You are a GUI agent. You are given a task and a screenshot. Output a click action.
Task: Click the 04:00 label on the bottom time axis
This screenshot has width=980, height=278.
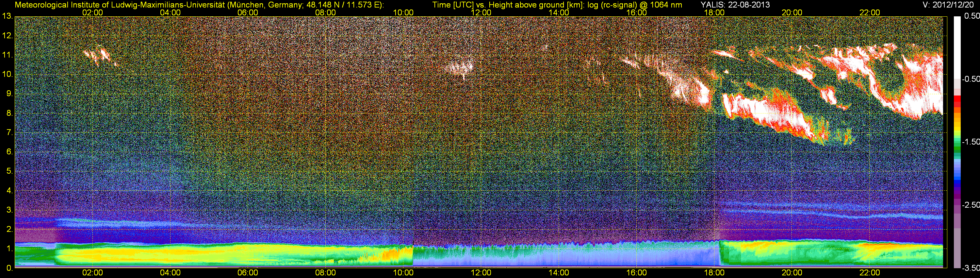170,273
